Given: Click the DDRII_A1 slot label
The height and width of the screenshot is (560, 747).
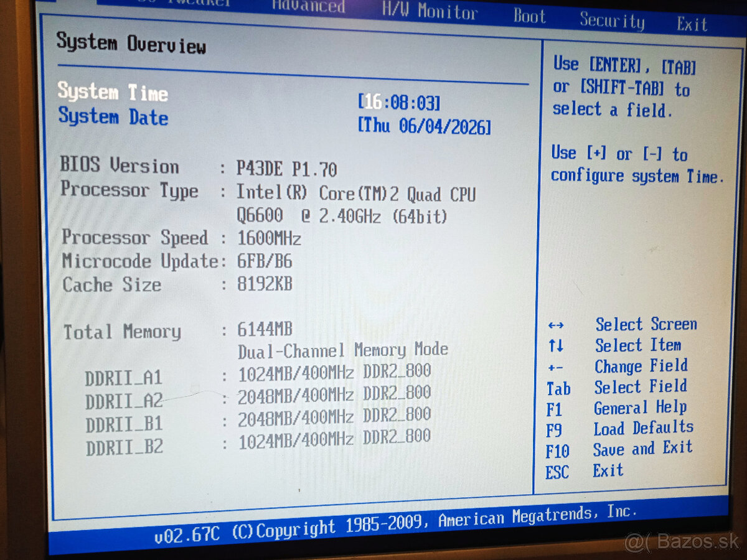Looking at the screenshot, I should [x=124, y=378].
